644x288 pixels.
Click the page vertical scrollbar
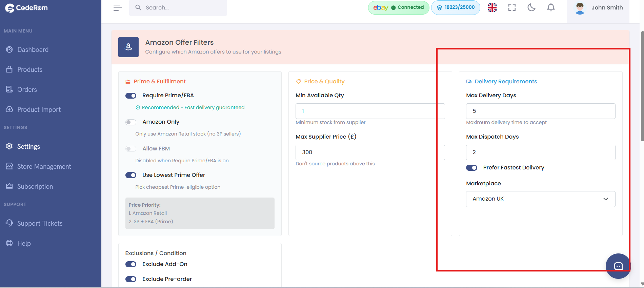point(642,86)
